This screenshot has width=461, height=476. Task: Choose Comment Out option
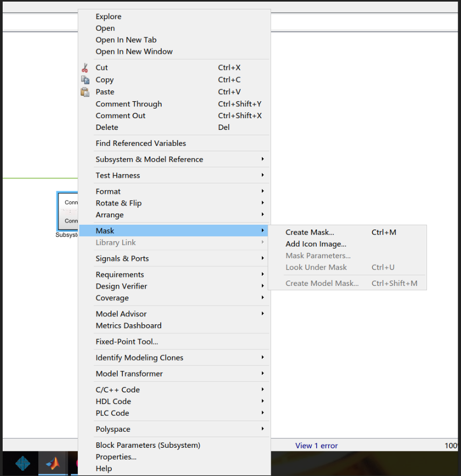coord(174,116)
